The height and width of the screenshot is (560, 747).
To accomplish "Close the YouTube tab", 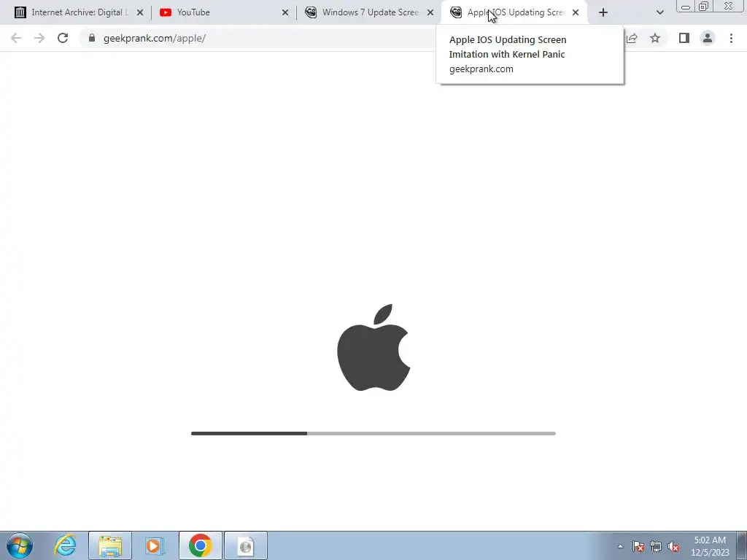I will tap(285, 12).
